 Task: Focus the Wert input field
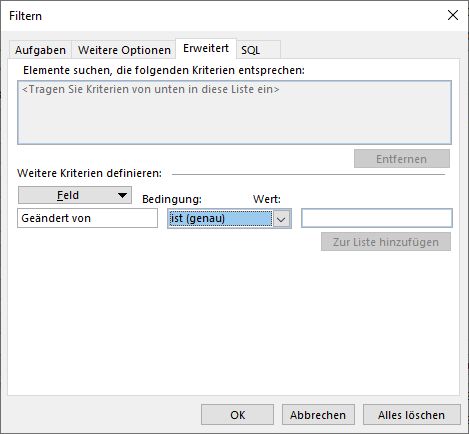(x=377, y=218)
